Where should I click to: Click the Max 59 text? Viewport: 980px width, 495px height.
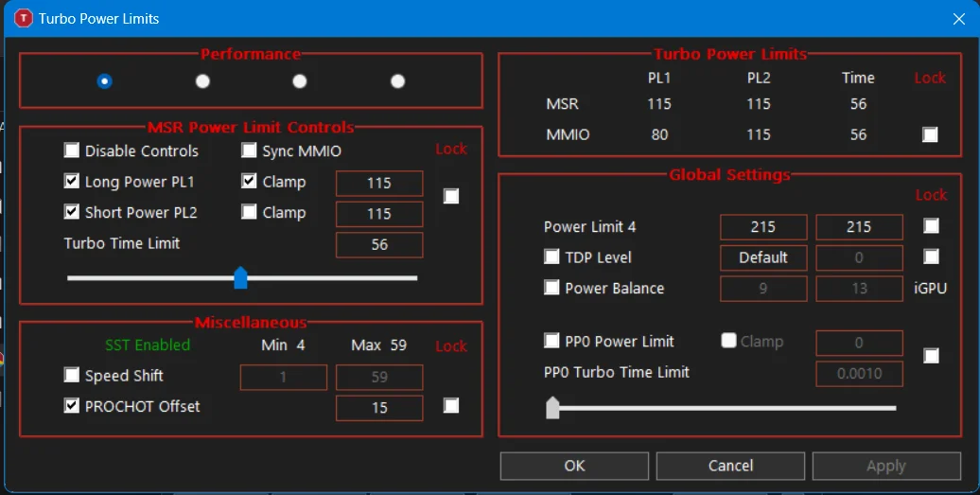pos(378,345)
